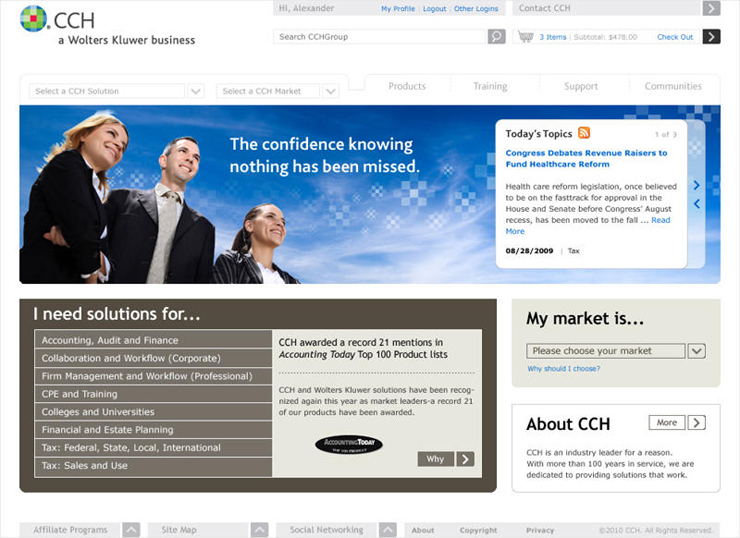740x538 pixels.
Task: Click the Please choose your market field
Action: [605, 351]
